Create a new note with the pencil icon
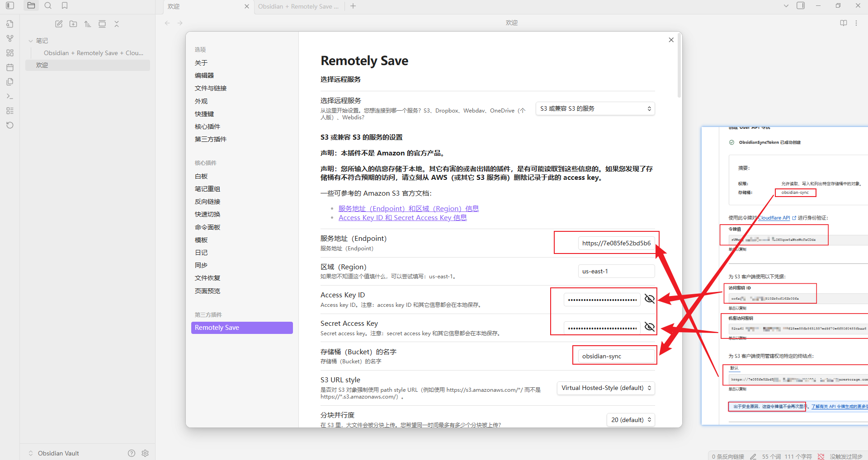This screenshot has height=460, width=868. pyautogui.click(x=58, y=23)
